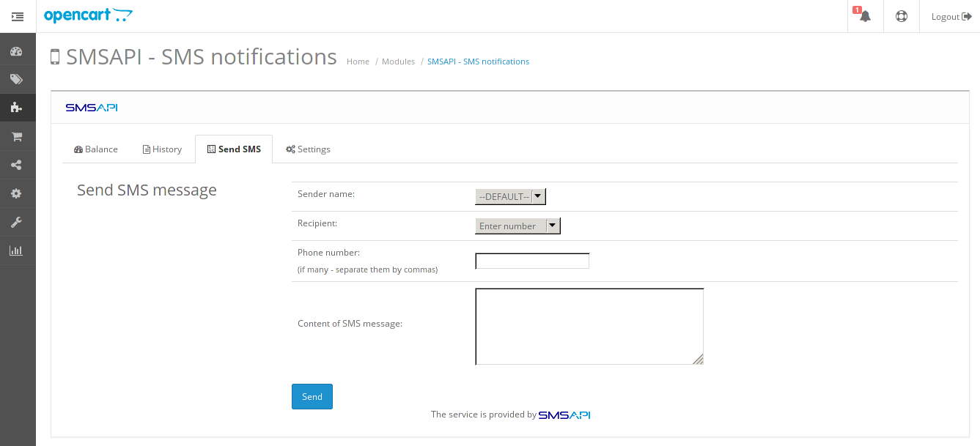
Task: Click the 'The service is provided by' text
Action: click(x=483, y=415)
